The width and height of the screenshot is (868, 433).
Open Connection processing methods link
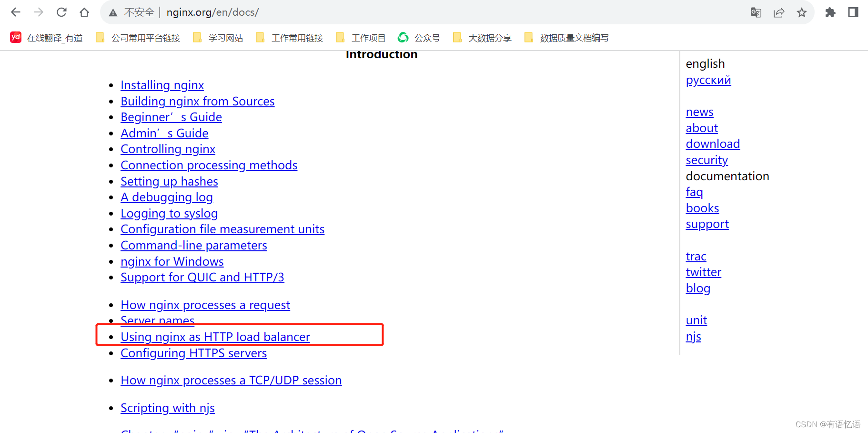coord(209,165)
